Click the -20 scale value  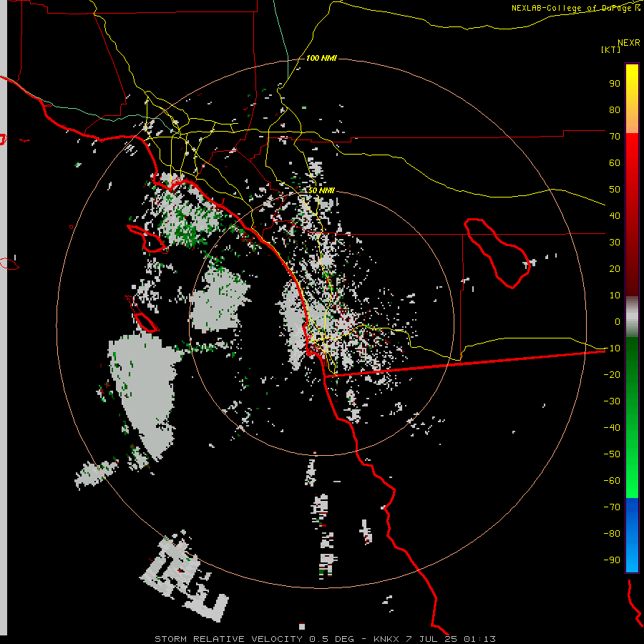click(x=612, y=374)
